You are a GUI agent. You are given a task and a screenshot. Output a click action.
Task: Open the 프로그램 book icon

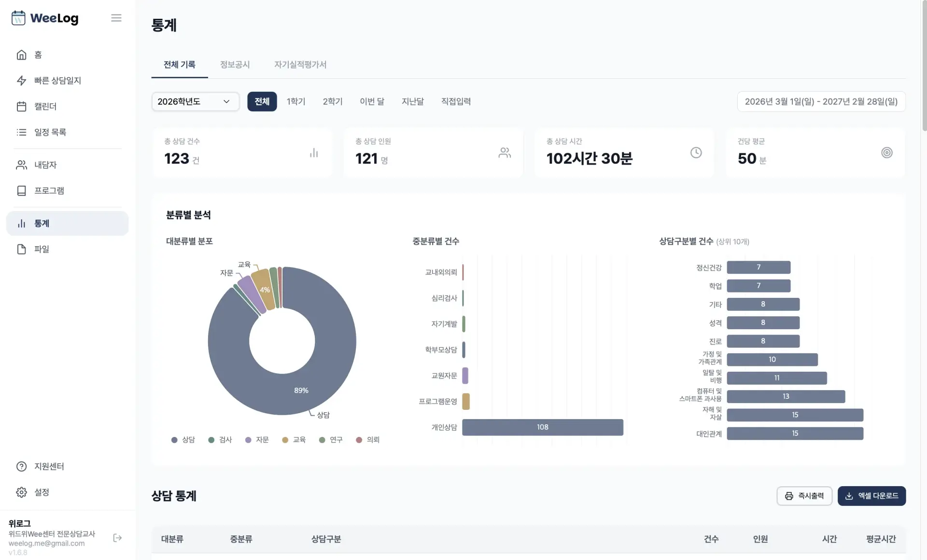click(21, 191)
